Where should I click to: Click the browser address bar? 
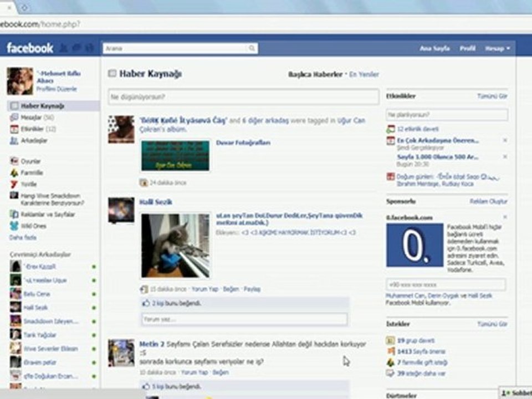265,24
